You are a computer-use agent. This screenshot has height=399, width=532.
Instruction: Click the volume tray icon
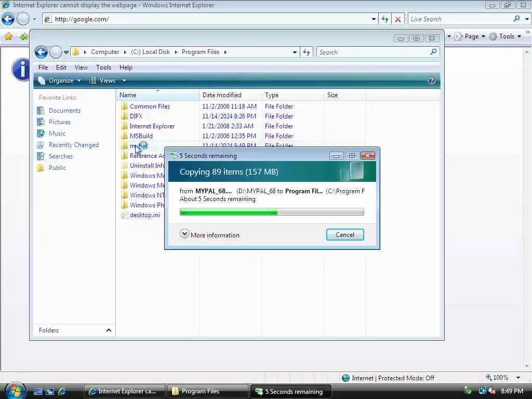coord(492,391)
